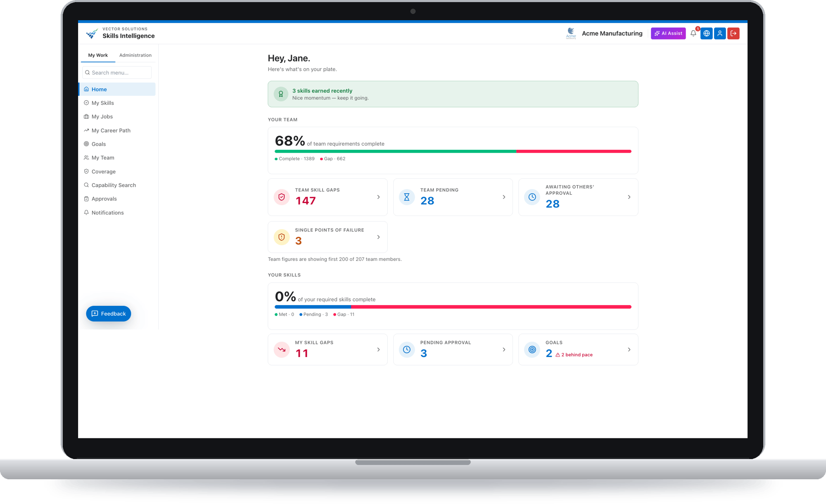Click the Acme Manufacturing company logo

571,33
